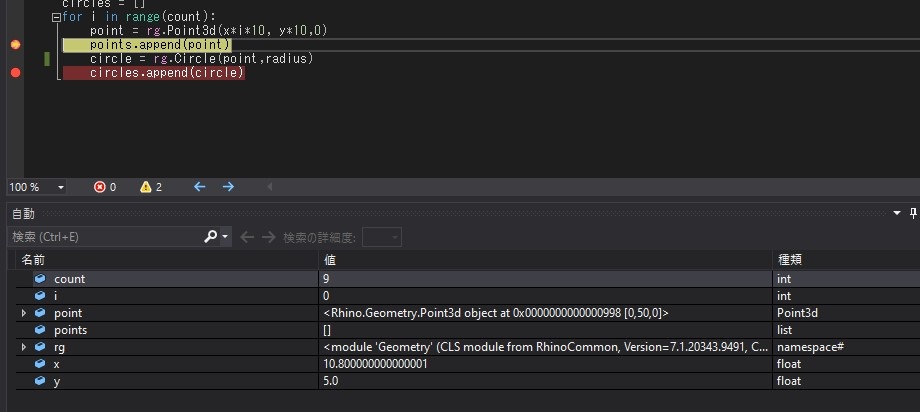Click the current-line breakpoint marker beside points.append(point)
The height and width of the screenshot is (412, 920).
[15, 45]
